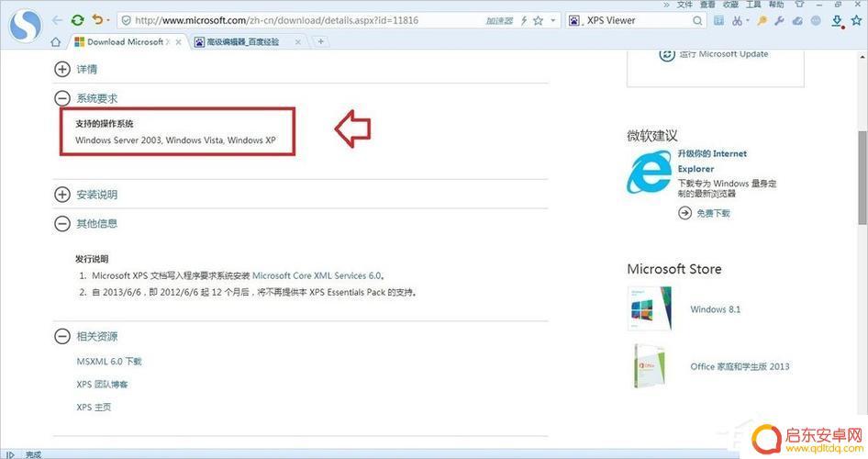Click 升级你的 Internet Explorer link
This screenshot has height=459, width=868.
(x=712, y=162)
